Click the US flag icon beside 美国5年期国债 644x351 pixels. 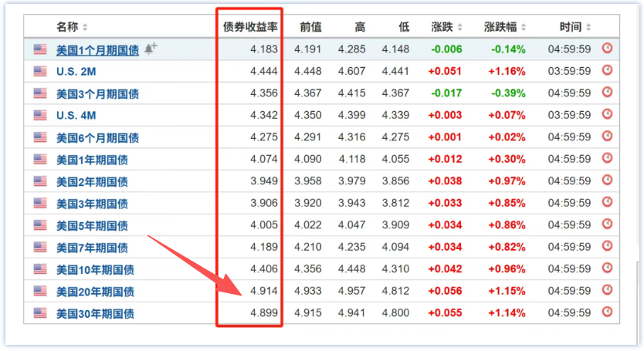point(40,225)
